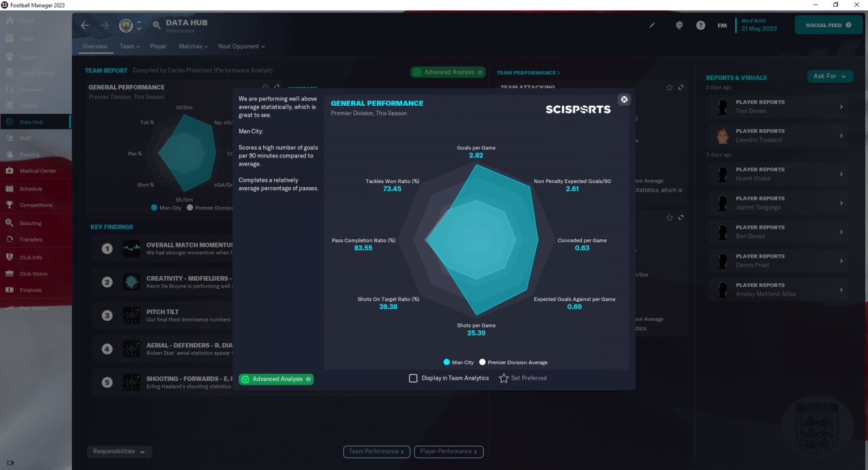Toggle Man City legend in popup chart
This screenshot has width=868, height=470.
point(458,362)
